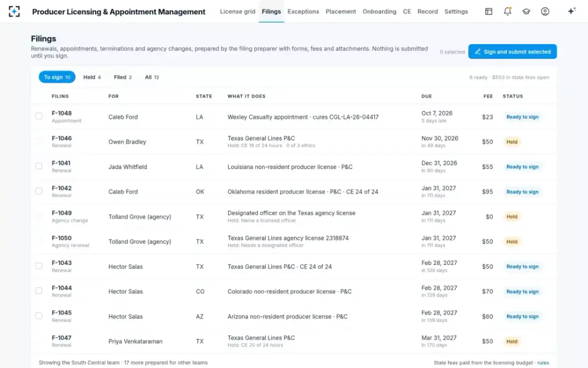Click Ready to sign for F-1043
Screen dimensions: 588x368
(x=522, y=266)
